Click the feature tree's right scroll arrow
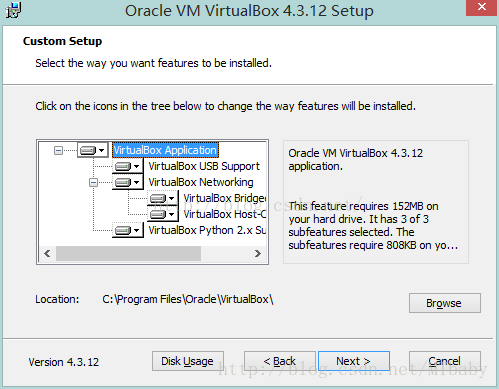Image resolution: width=499 pixels, height=389 pixels. click(257, 254)
